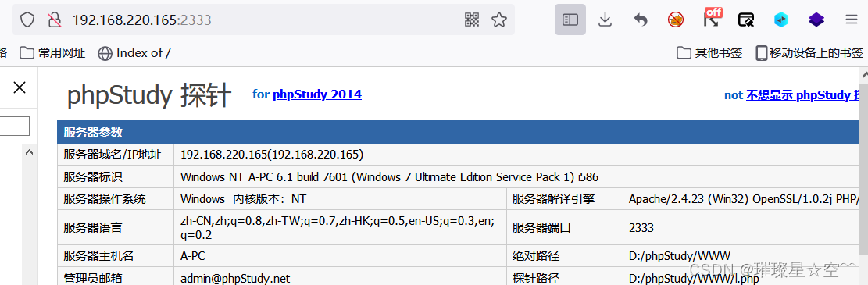Open the red blocked-circle extension icon

coord(675,20)
